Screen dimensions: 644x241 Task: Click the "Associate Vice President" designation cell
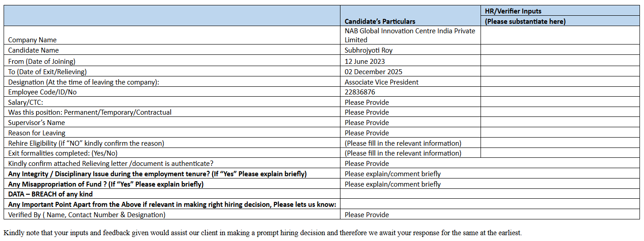click(381, 82)
